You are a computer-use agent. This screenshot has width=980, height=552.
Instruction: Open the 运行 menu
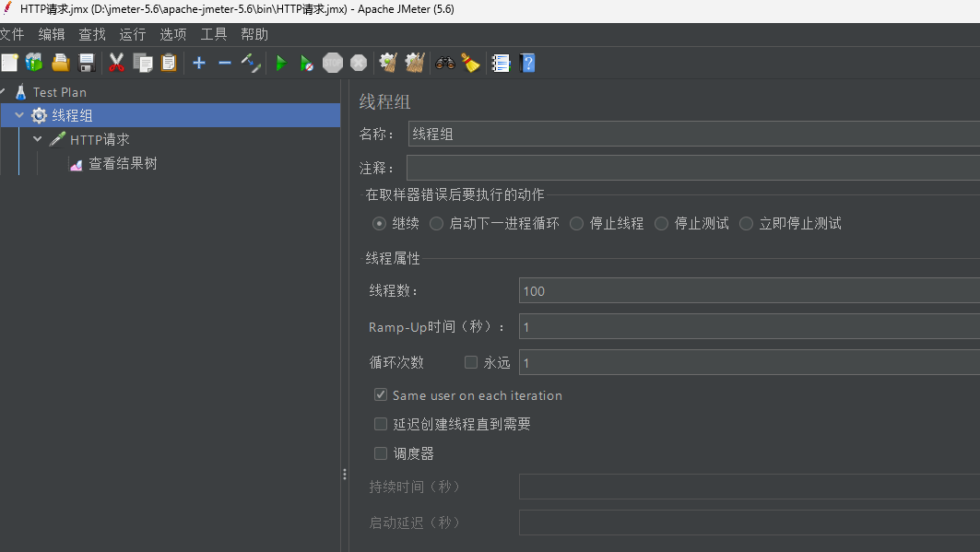click(133, 34)
